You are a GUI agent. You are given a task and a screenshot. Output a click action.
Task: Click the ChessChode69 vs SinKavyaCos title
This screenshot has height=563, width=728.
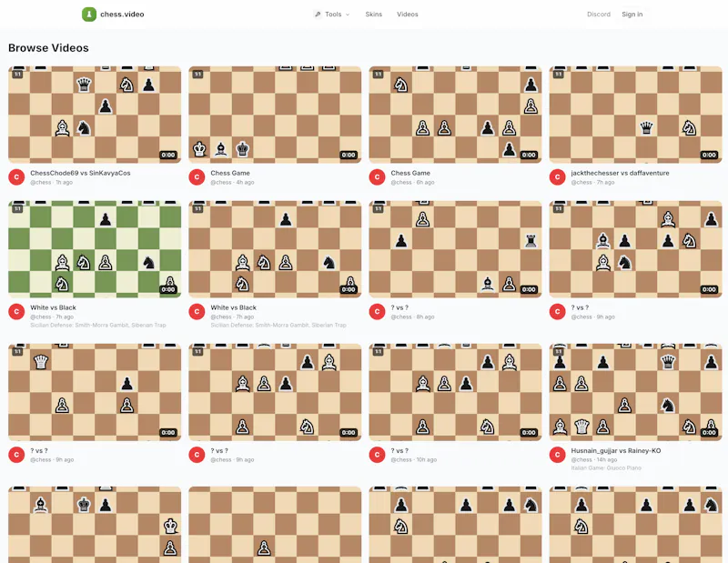pyautogui.click(x=80, y=173)
